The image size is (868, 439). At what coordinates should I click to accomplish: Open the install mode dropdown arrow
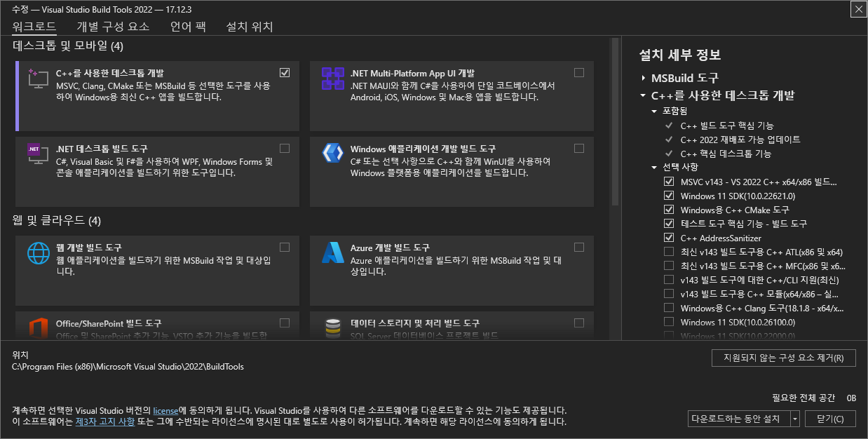(x=794, y=419)
